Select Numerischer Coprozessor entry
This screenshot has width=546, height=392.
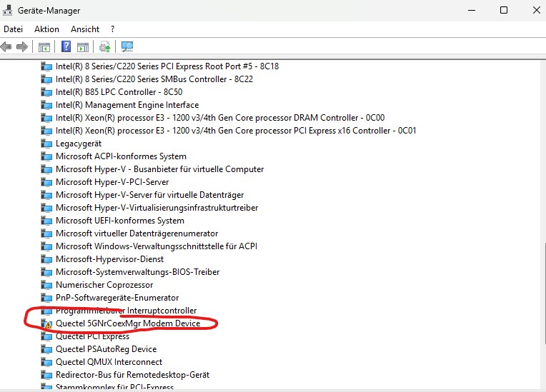click(x=104, y=285)
